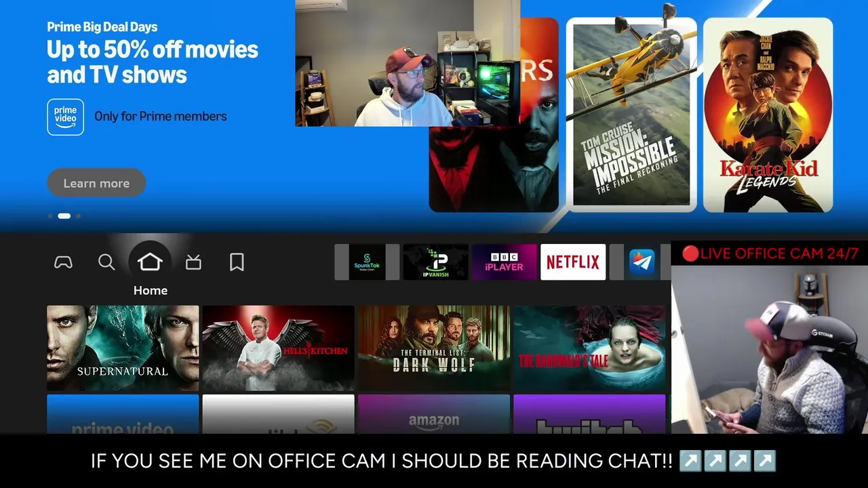Select the active second carousel dot

(x=64, y=216)
